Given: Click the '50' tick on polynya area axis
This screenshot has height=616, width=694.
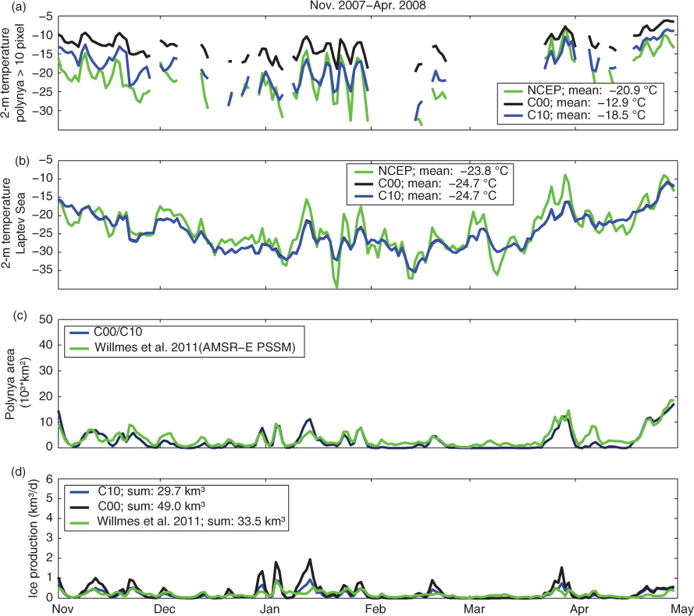Looking at the screenshot, I should point(45,319).
